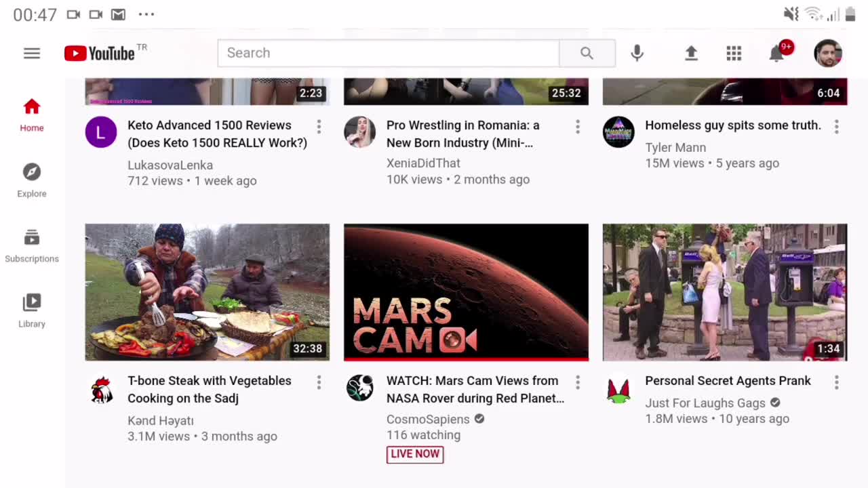
Task: Play the 25:32 wrestling video thumbnail
Action: coord(466,91)
